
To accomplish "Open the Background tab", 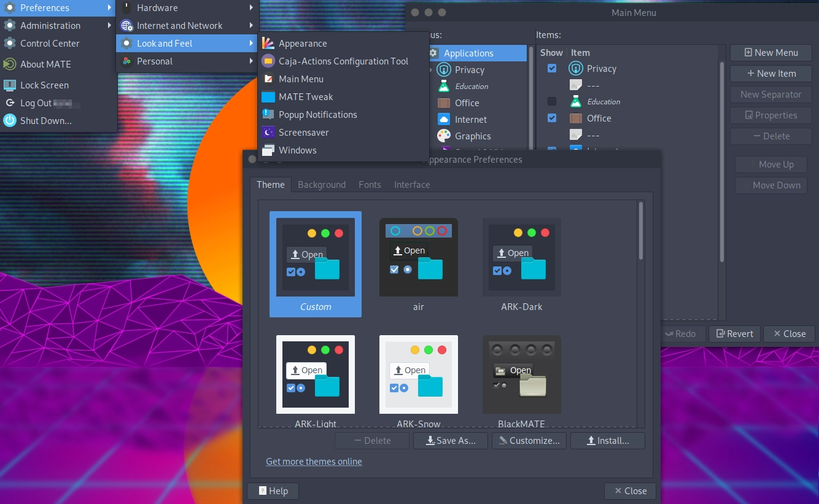I will pyautogui.click(x=322, y=185).
